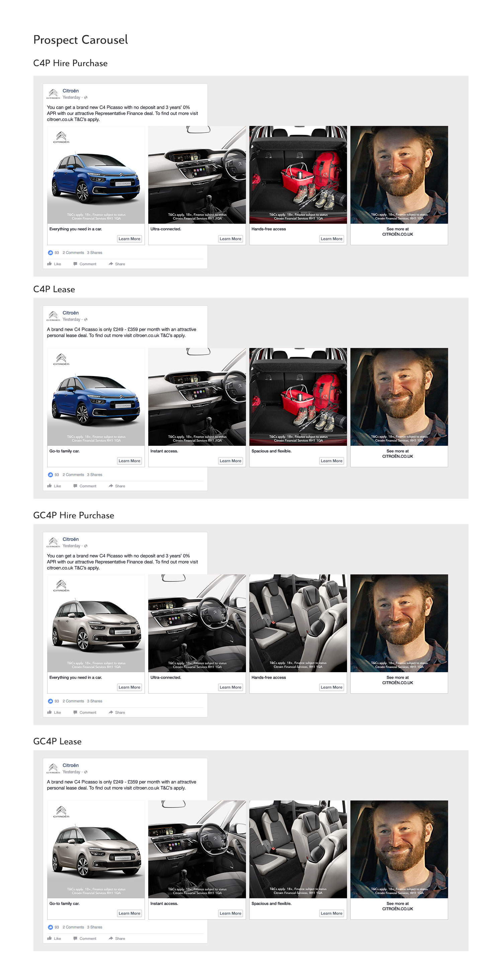Click Learn More under 'Go-to family car.' in C4P Lease
The image size is (502, 980).
click(x=129, y=461)
